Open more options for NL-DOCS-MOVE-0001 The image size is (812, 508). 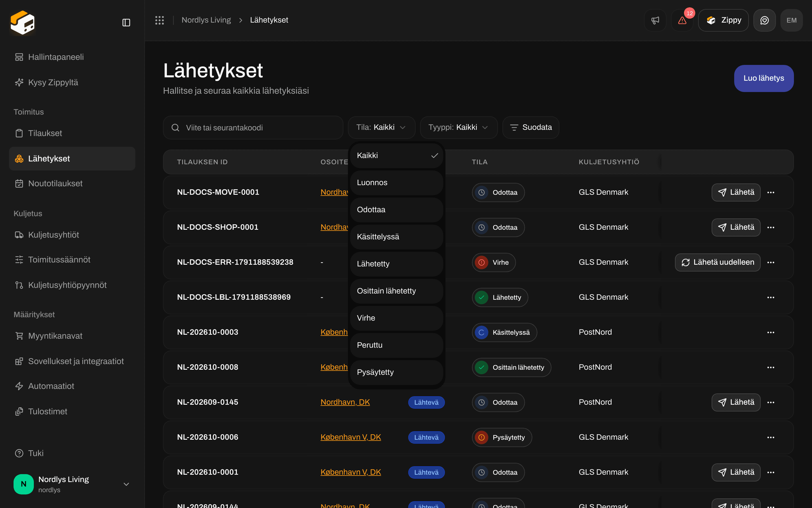coord(771,192)
